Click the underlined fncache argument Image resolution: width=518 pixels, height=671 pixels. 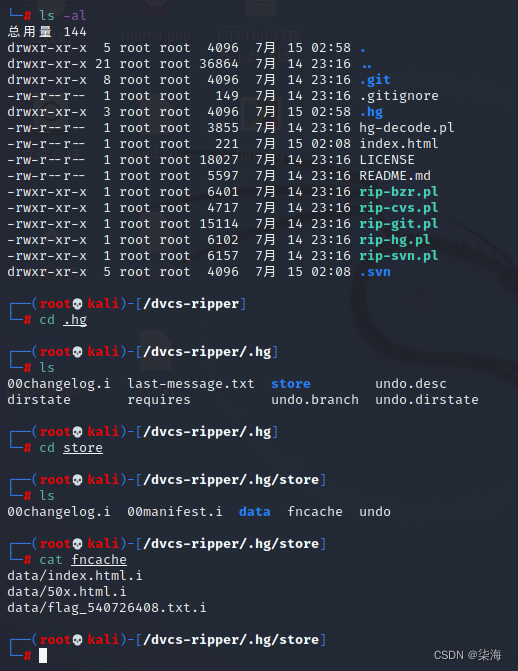[x=99, y=560]
